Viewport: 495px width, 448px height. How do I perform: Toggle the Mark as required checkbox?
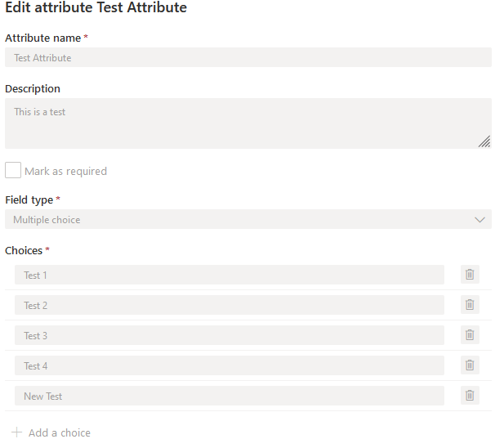[x=13, y=170]
